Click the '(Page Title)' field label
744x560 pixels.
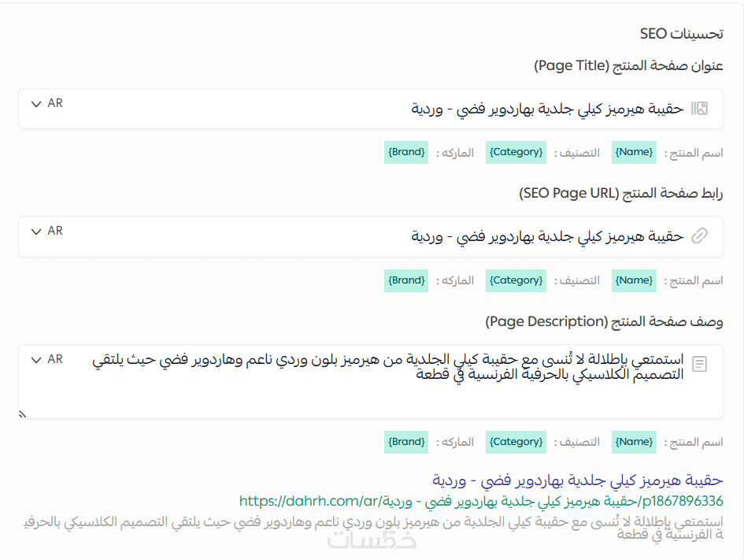pyautogui.click(x=628, y=65)
